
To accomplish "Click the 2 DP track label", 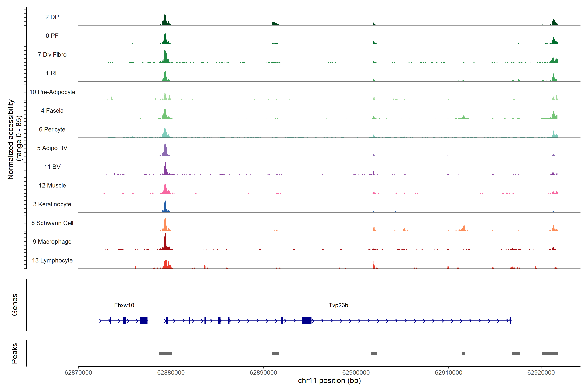I will (52, 17).
